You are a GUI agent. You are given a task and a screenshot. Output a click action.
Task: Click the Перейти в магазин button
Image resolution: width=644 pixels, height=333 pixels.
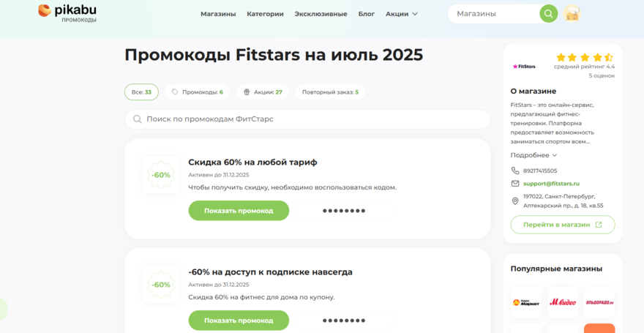563,225
